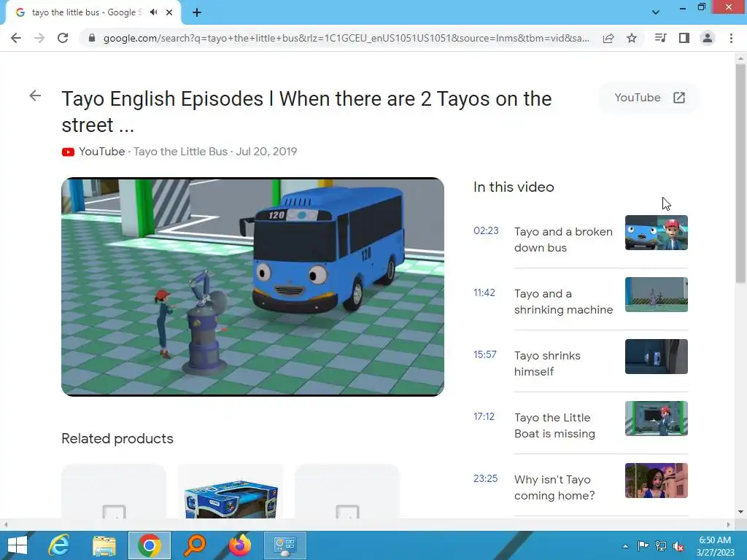Click the red YouTube logo icon
This screenshot has height=560, width=747.
(x=68, y=152)
